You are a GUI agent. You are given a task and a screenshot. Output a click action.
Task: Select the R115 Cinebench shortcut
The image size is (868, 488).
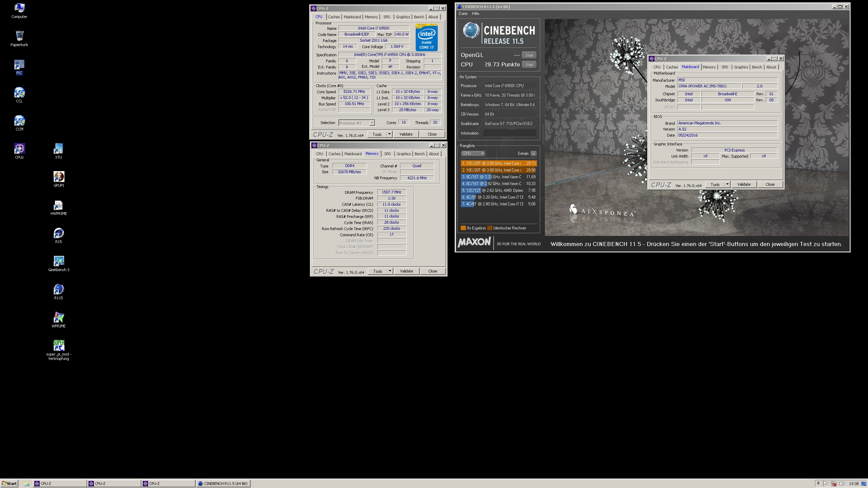(x=59, y=292)
